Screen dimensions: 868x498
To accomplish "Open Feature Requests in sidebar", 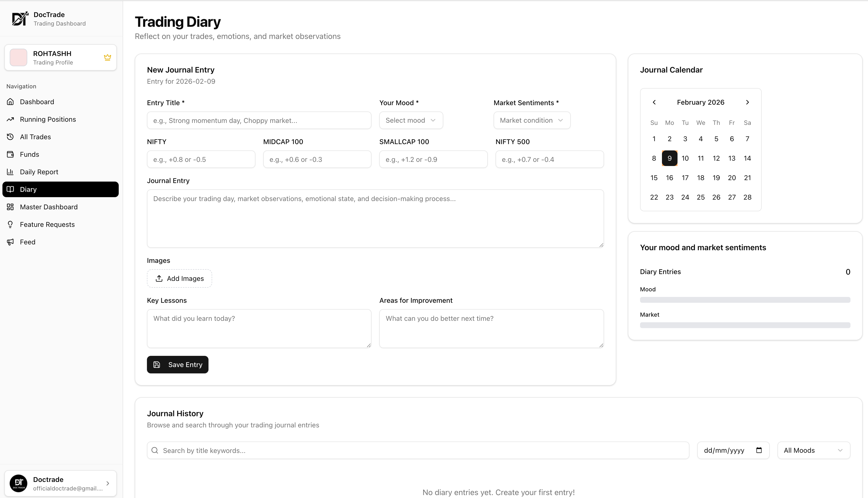I will [47, 224].
